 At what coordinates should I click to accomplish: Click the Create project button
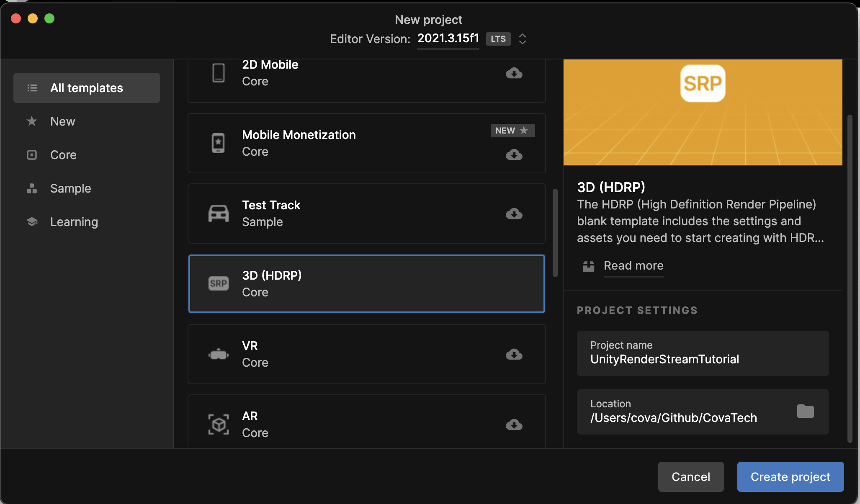point(790,476)
